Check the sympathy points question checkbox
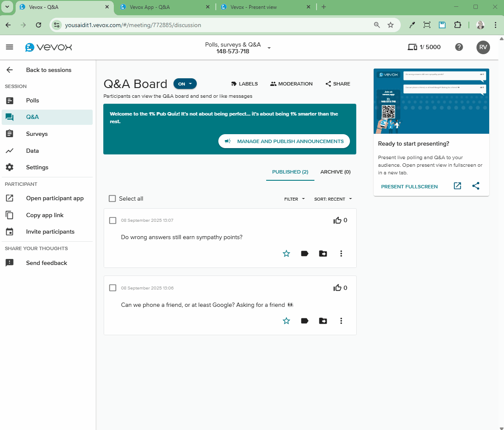The image size is (504, 430). pyautogui.click(x=113, y=221)
